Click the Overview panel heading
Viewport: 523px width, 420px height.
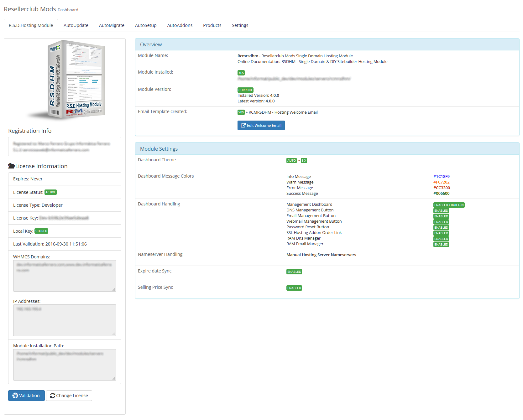click(x=327, y=44)
